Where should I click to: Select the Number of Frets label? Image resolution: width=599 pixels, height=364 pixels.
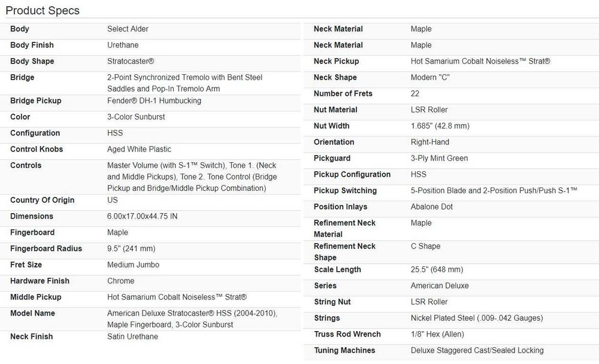[343, 93]
